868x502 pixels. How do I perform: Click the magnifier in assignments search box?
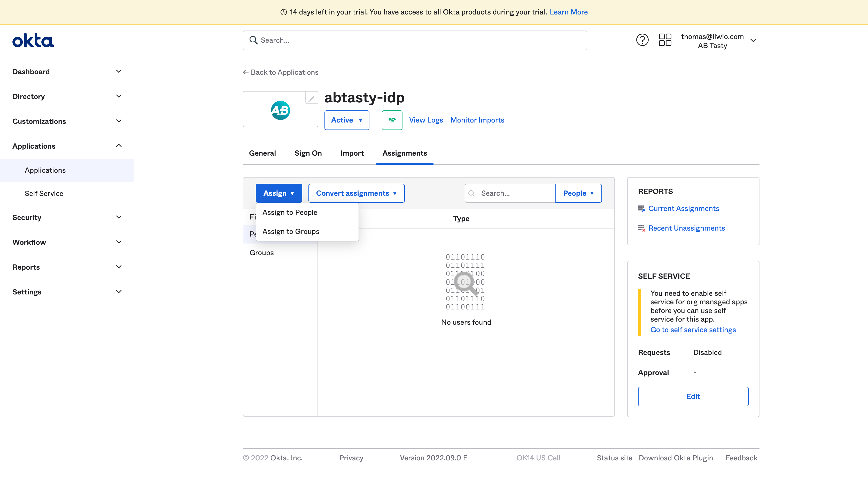[x=472, y=193]
